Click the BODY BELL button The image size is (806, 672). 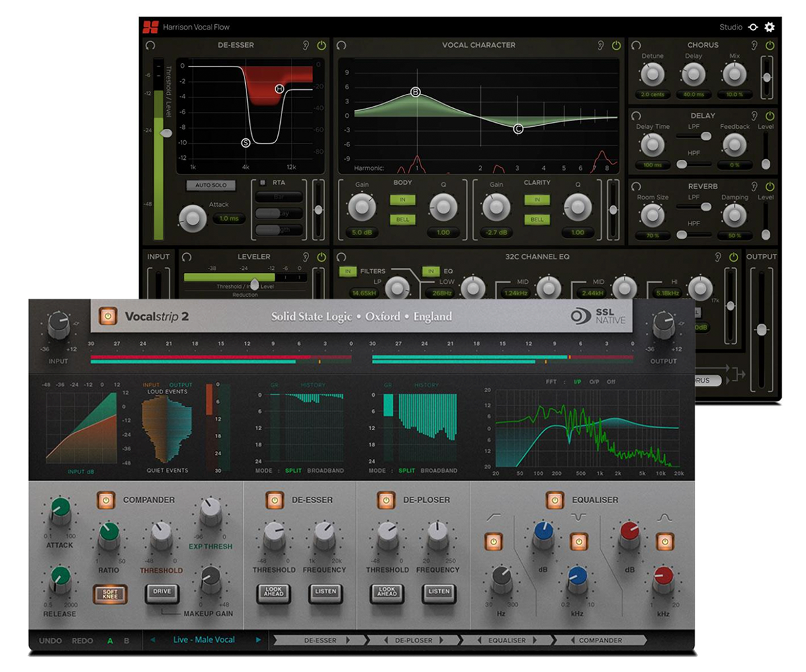pyautogui.click(x=403, y=220)
